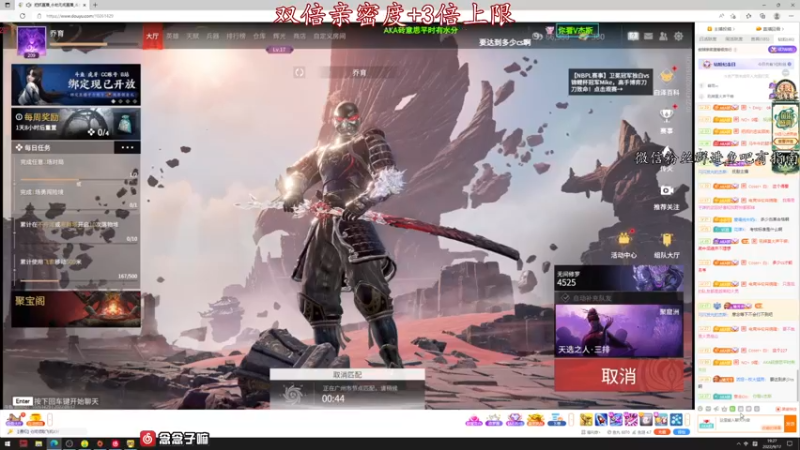Open a new browser tab
The image size is (800, 450).
coord(95,5)
